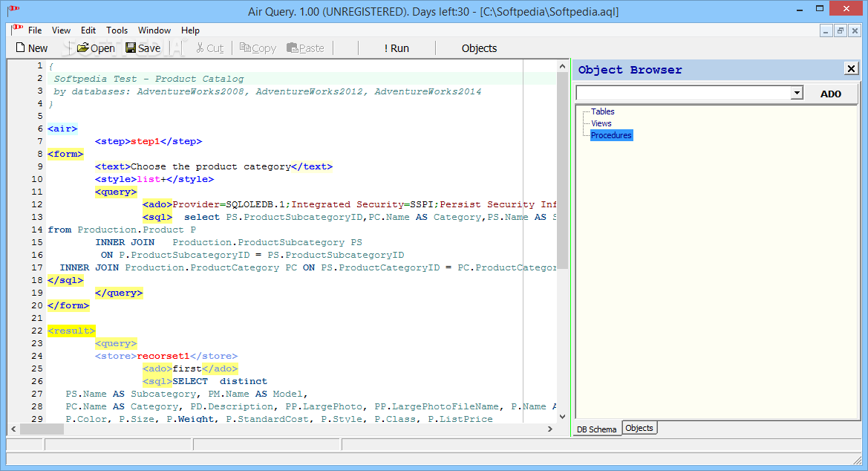Click the </sql> tag on line 18
Viewport: 868px width, 471px height.
point(65,280)
